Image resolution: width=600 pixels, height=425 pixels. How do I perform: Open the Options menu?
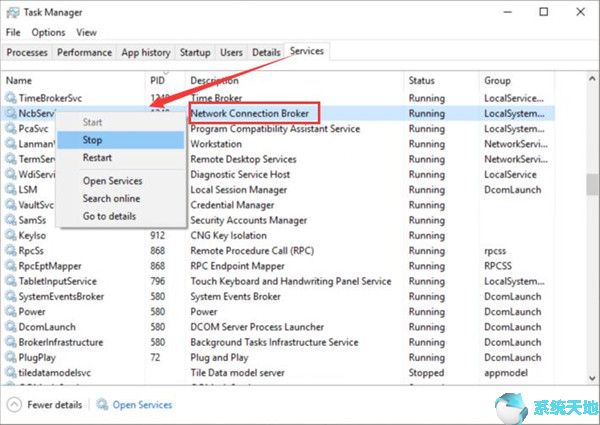click(x=48, y=33)
